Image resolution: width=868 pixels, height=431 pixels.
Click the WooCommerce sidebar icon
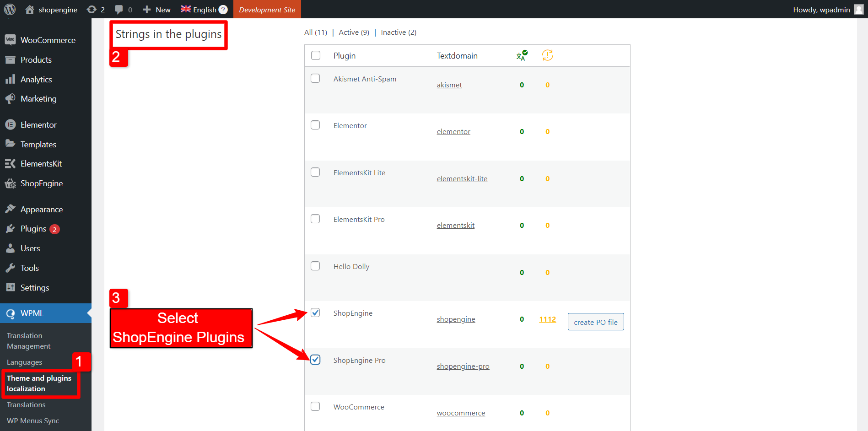pos(10,40)
